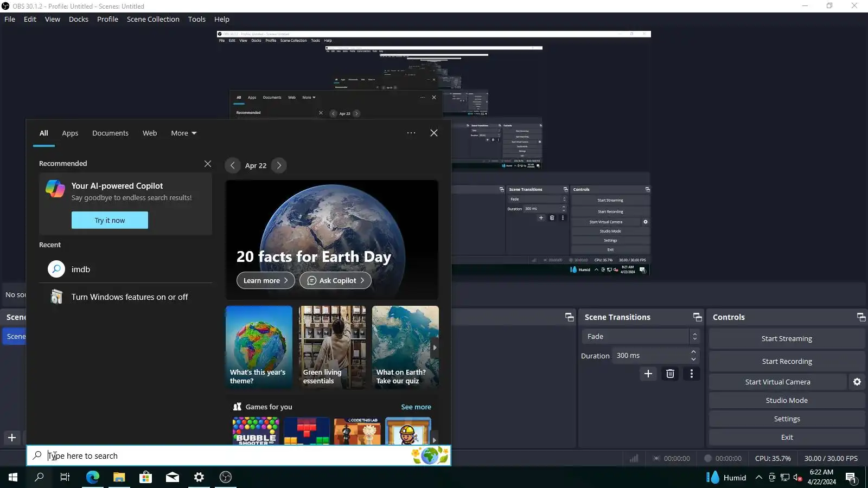This screenshot has height=488, width=868.
Task: Click the Earth Day icon in the search box
Action: (430, 455)
